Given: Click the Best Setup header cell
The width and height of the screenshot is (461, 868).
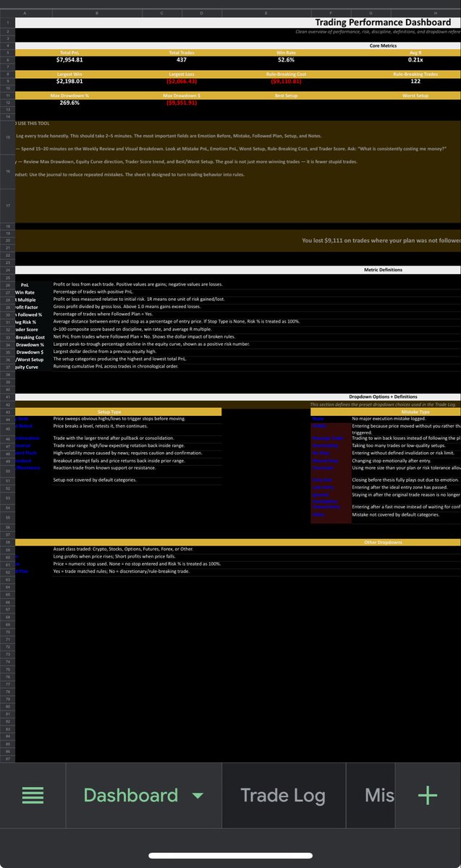Looking at the screenshot, I should 286,95.
